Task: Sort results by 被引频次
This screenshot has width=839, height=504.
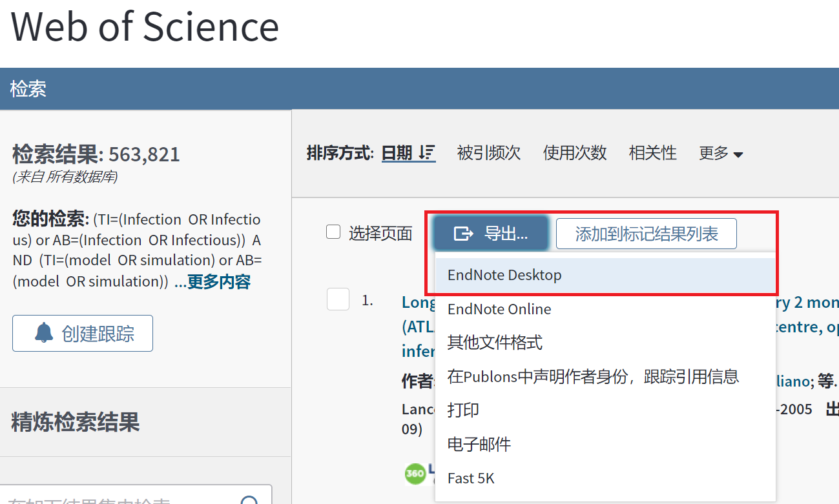Action: tap(489, 153)
